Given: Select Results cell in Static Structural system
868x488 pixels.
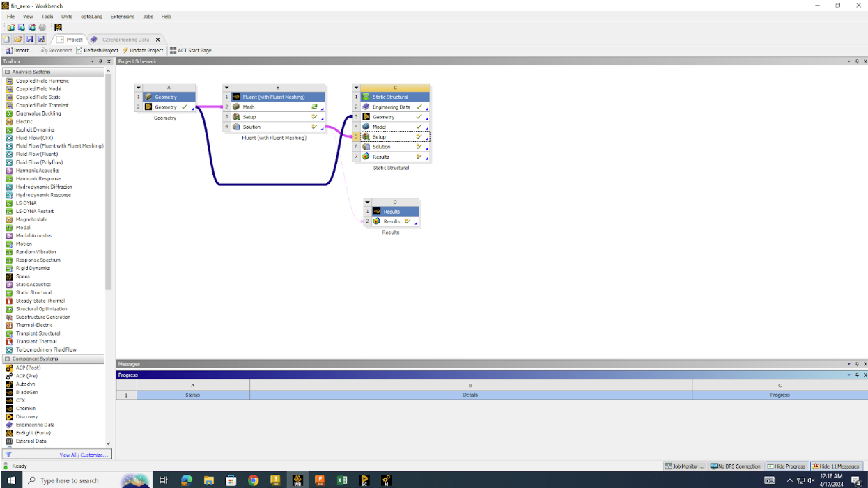Looking at the screenshot, I should (x=395, y=157).
